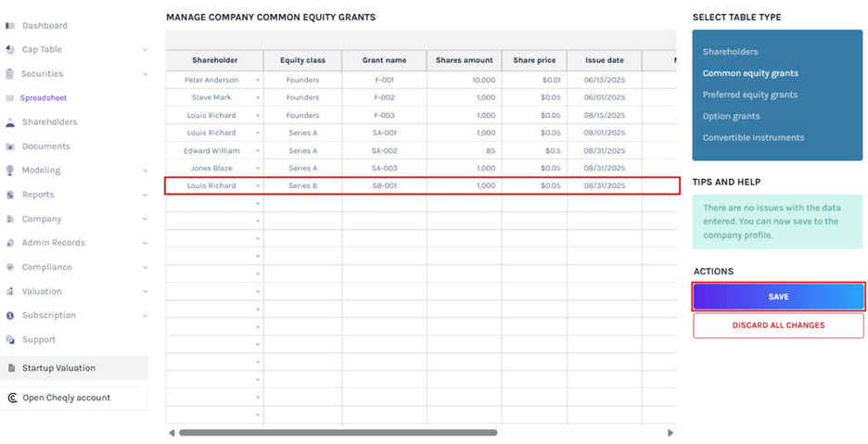Viewport: 868px width, 444px height.
Task: Click the Admin Records icon
Action: click(x=10, y=243)
